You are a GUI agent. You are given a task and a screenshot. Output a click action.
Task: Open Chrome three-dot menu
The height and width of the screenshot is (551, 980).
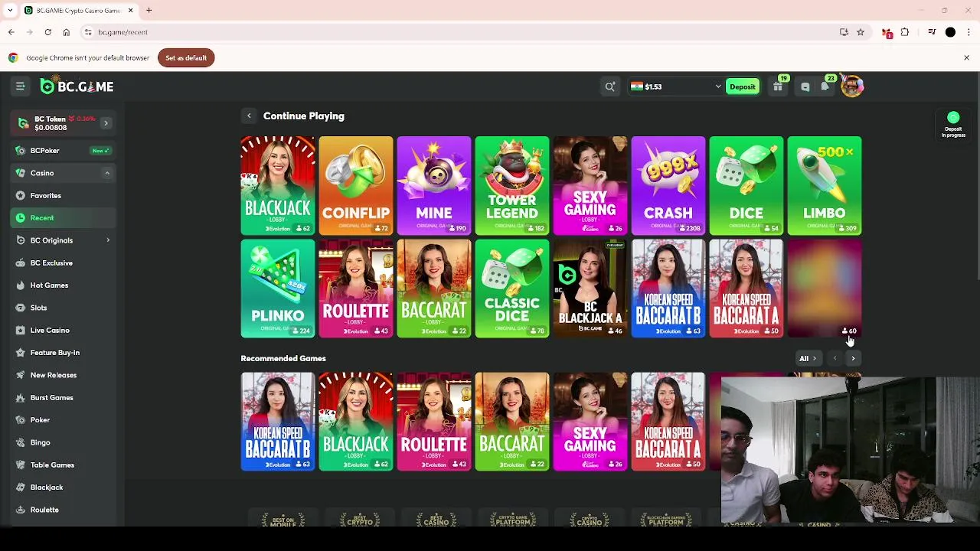(969, 32)
